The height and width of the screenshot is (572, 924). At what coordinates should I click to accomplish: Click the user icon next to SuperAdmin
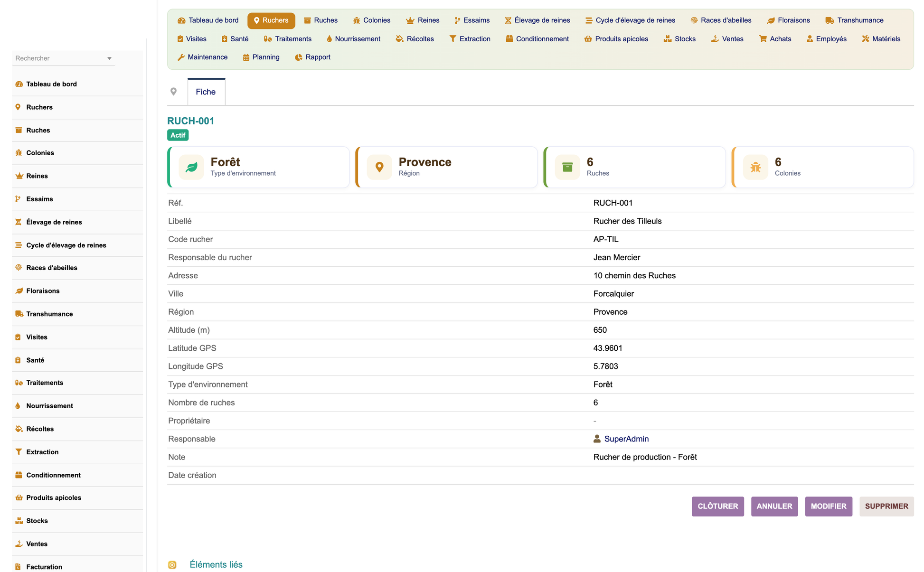(x=597, y=439)
